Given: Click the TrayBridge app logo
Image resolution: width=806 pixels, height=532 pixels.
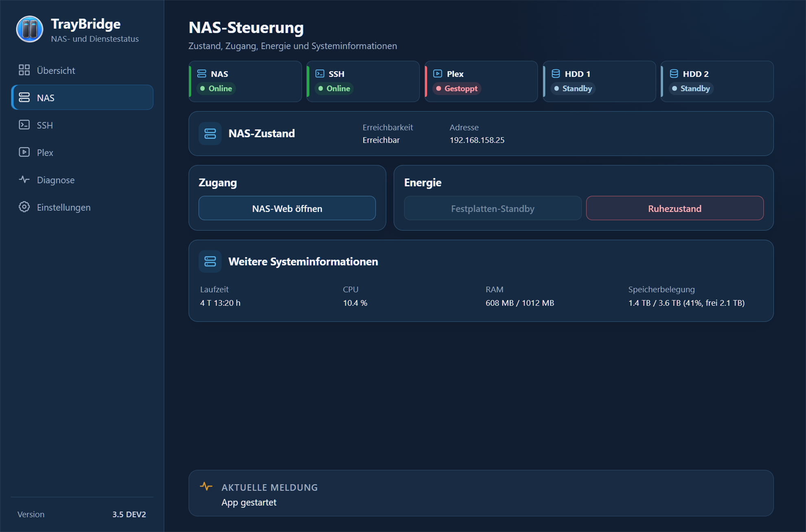Looking at the screenshot, I should pos(30,29).
